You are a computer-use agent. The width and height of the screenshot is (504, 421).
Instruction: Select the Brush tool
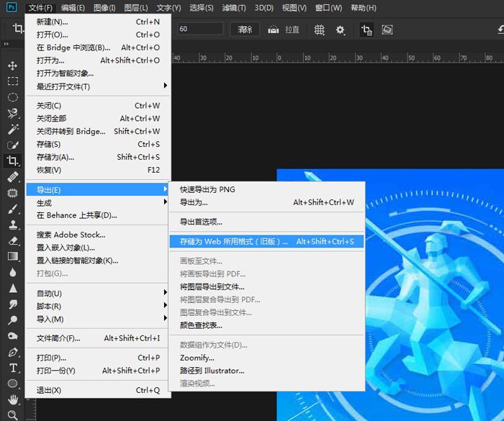click(13, 209)
